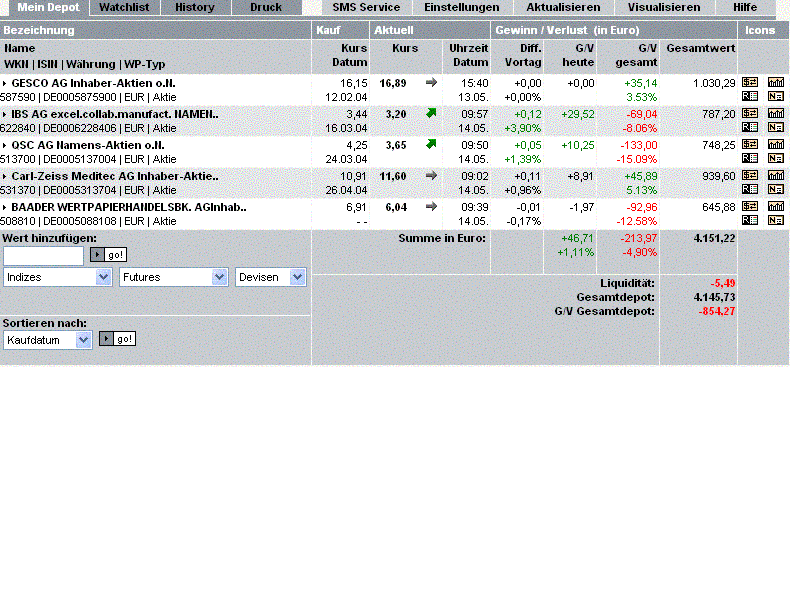Expand the Carl-Zeiss Meditec row triangle
800x600 pixels.
(5, 177)
